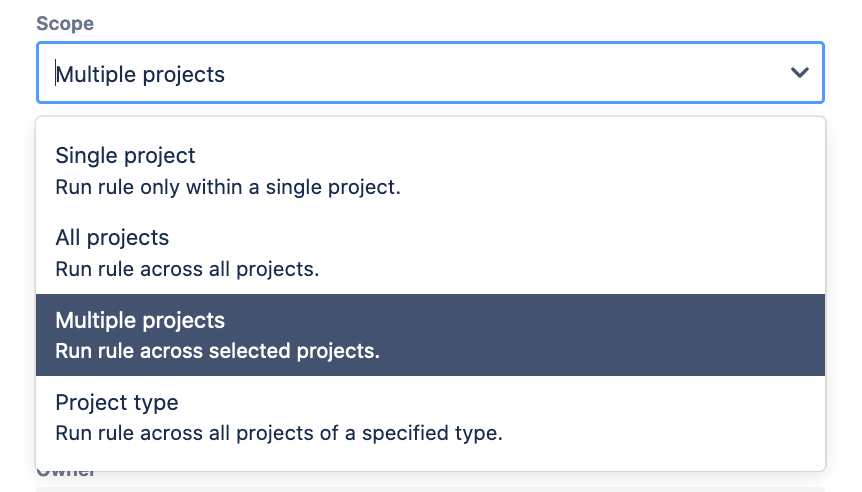Click the 'Multiple projects' text in Scope input
The height and width of the screenshot is (492, 862).
coord(140,74)
